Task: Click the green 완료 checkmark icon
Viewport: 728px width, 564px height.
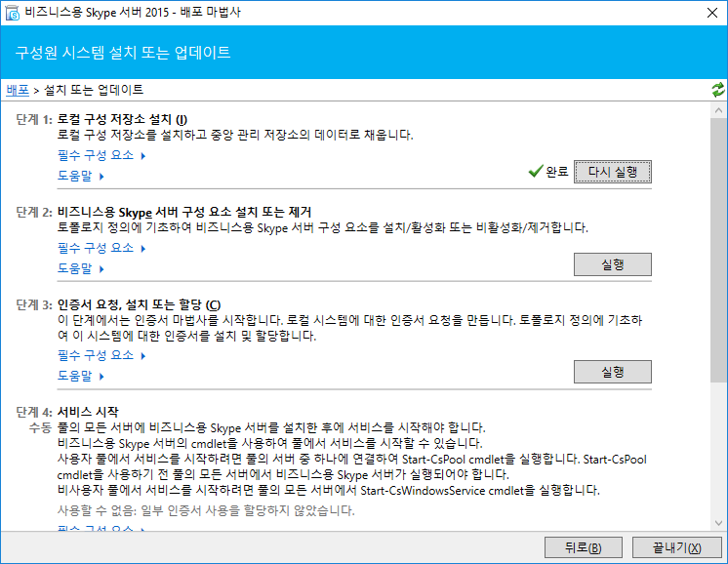Action: pyautogui.click(x=536, y=172)
